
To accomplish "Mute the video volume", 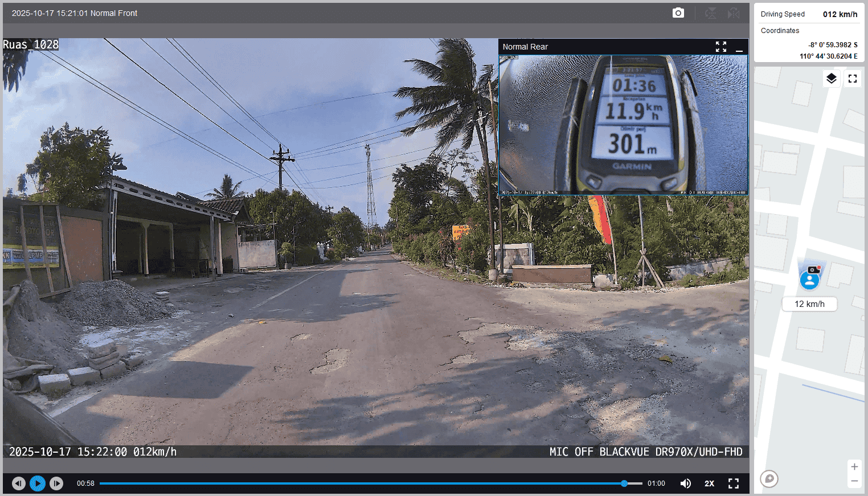I will [x=686, y=483].
